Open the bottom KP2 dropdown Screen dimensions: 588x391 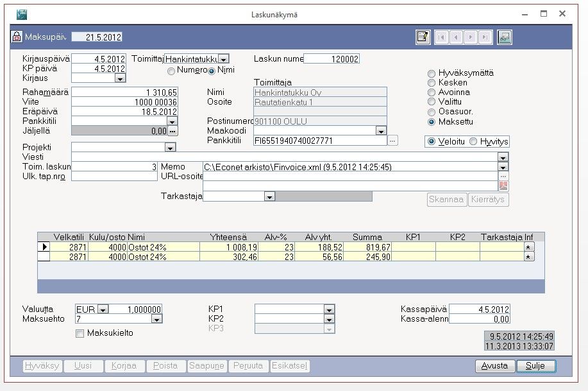point(329,319)
